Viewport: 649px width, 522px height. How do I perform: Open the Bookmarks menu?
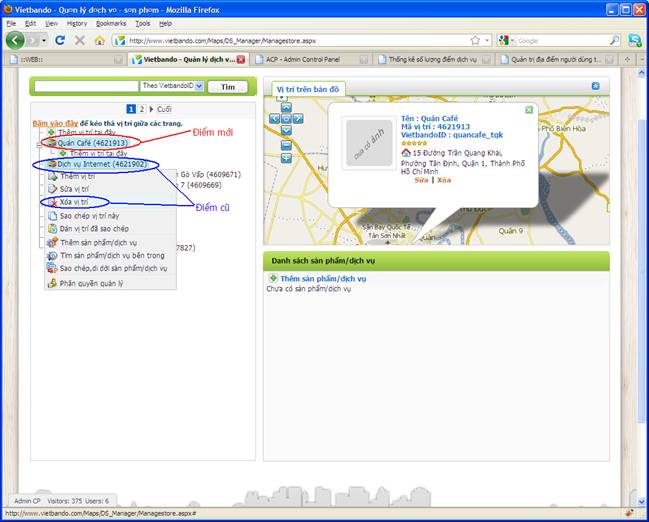[x=111, y=24]
